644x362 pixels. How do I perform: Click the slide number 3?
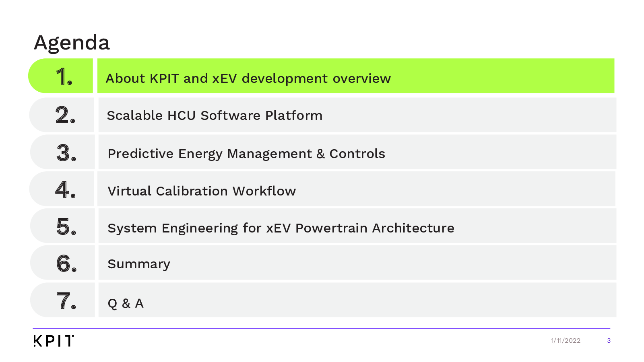coord(609,341)
